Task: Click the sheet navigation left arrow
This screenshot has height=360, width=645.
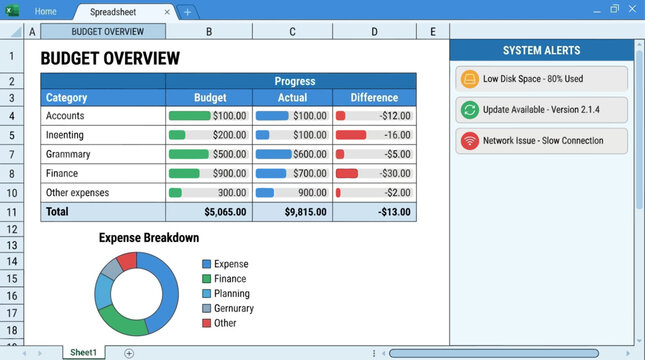Action: pyautogui.click(x=24, y=353)
